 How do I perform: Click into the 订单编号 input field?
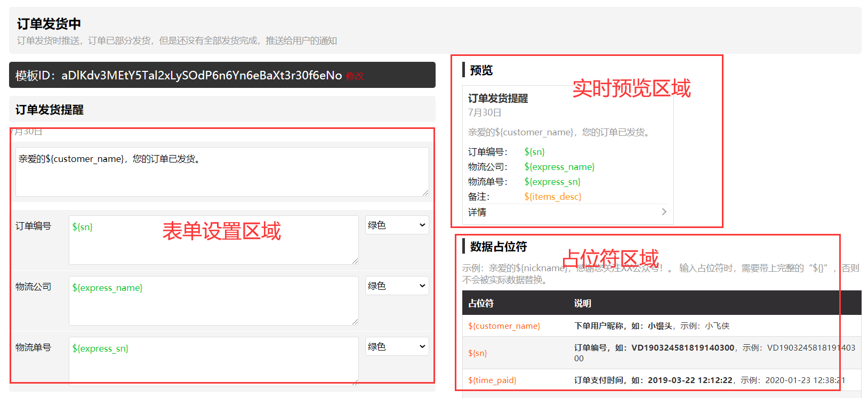tap(213, 240)
